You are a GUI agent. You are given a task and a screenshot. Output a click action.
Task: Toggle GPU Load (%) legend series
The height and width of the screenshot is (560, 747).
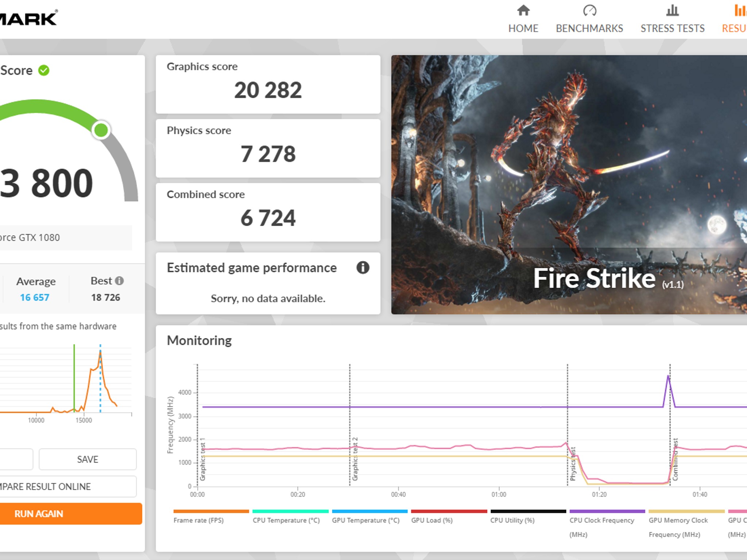[x=449, y=516]
